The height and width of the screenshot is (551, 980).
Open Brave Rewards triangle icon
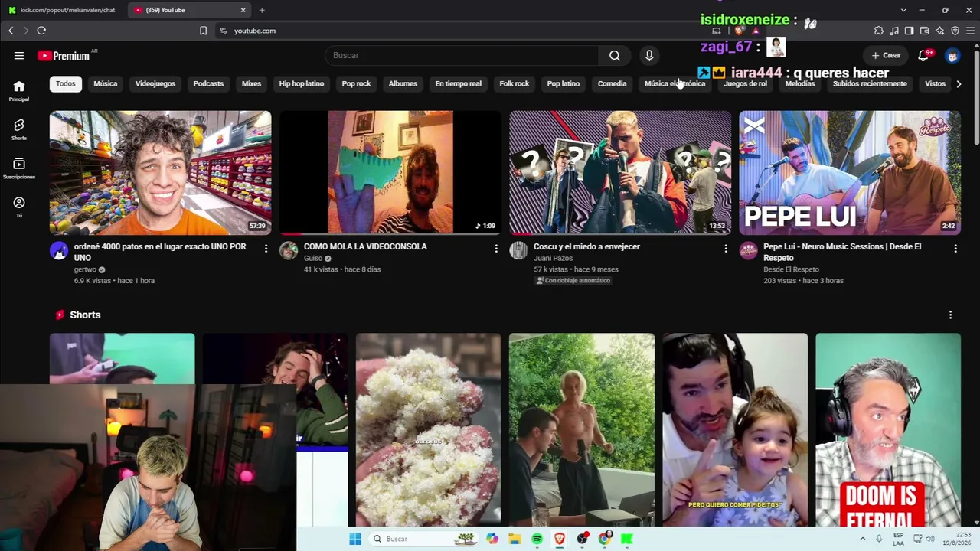click(756, 31)
